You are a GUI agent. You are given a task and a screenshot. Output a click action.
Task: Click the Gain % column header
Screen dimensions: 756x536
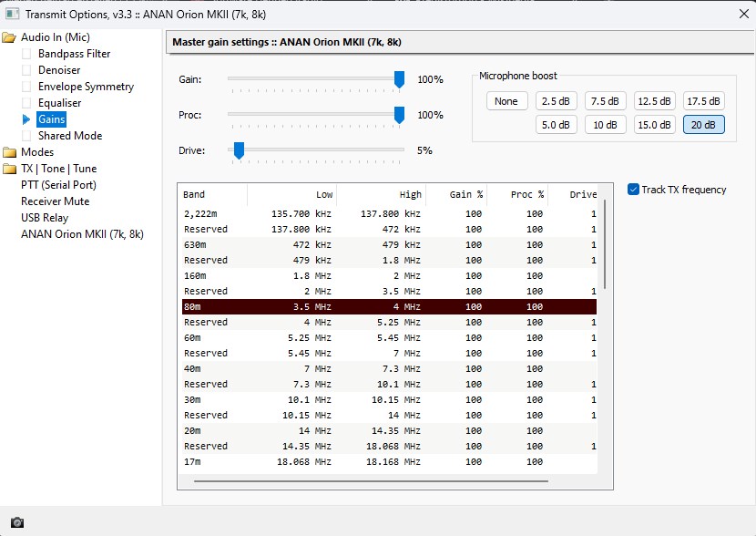point(456,194)
